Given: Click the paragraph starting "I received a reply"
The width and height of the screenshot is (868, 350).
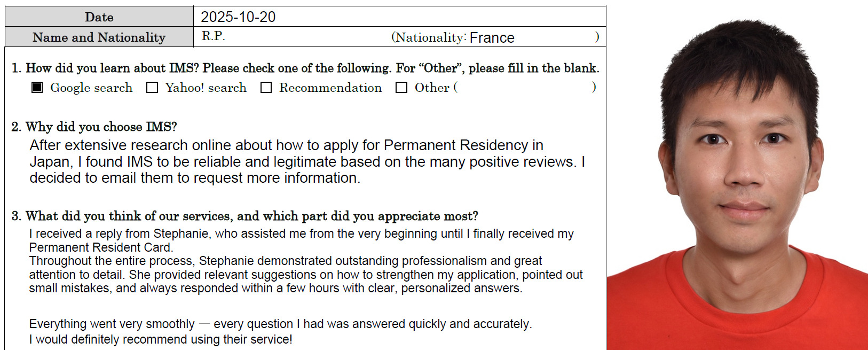Looking at the screenshot, I should coord(301,240).
